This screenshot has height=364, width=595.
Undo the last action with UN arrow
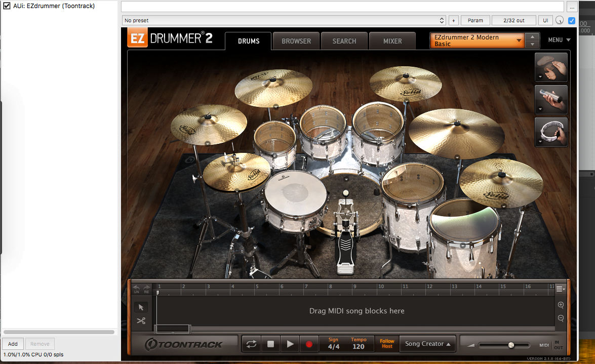[x=136, y=289]
